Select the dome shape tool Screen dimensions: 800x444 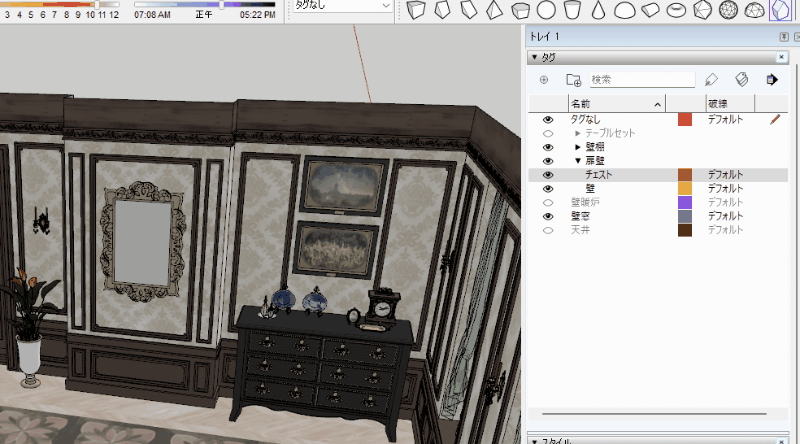(624, 10)
